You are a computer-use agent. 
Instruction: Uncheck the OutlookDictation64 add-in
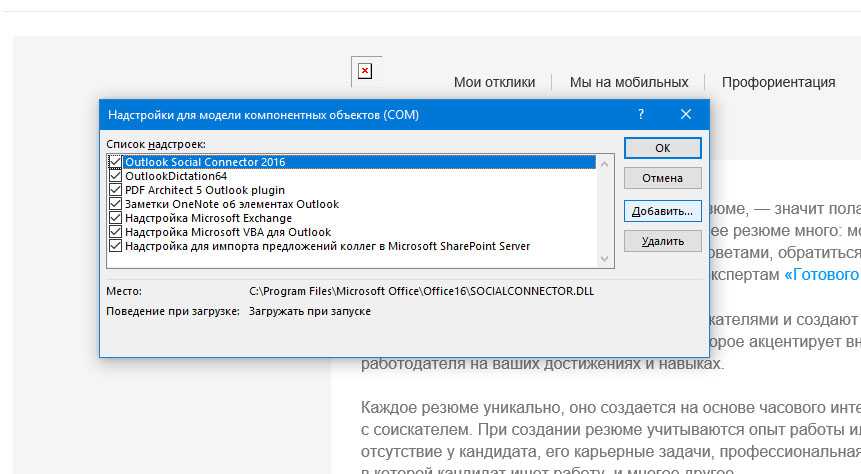[x=115, y=176]
